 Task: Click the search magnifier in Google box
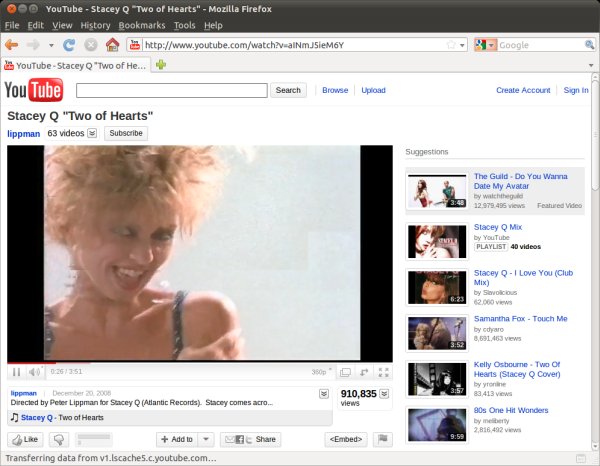point(589,45)
